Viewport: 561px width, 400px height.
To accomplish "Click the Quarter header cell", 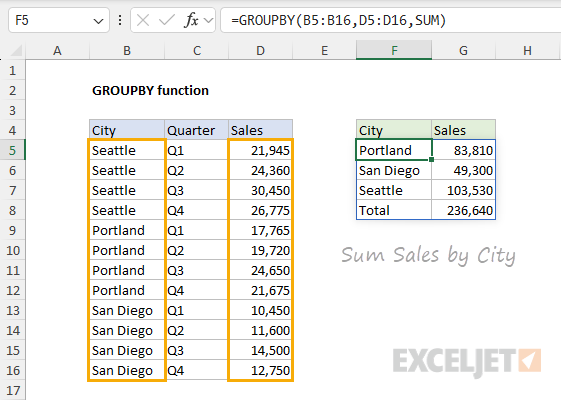I will (196, 130).
